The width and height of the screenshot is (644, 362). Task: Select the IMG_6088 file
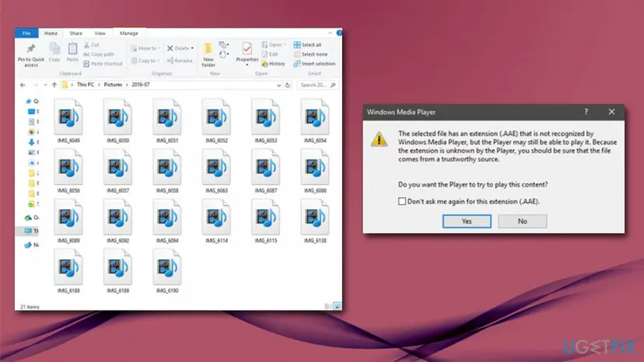tap(315, 171)
